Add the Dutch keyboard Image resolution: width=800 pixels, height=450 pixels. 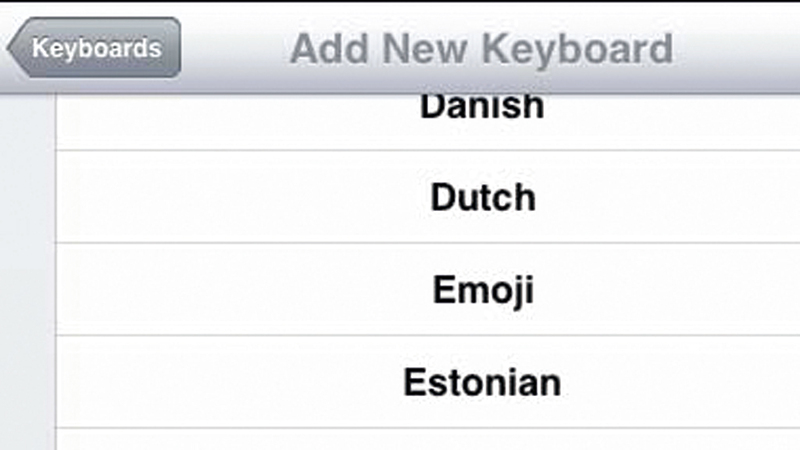[482, 197]
